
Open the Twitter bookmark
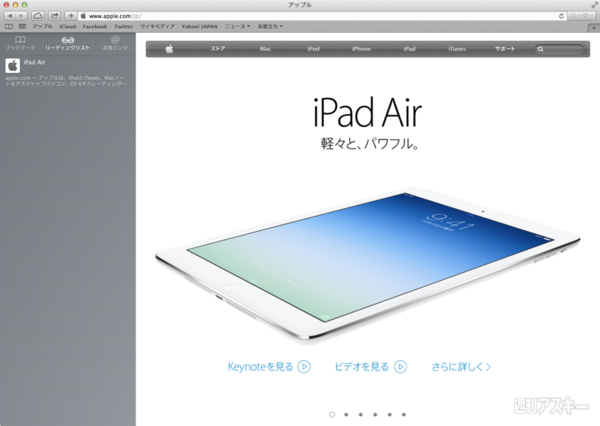coord(124,26)
